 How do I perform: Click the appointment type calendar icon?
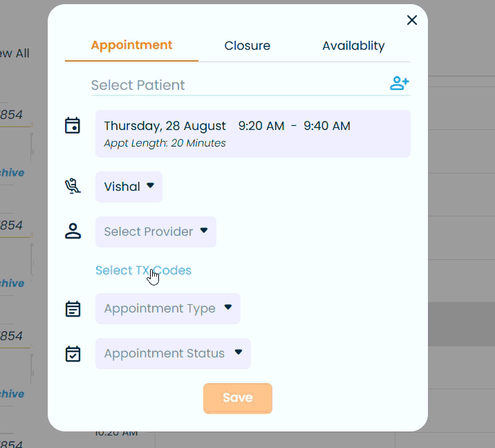(x=73, y=308)
